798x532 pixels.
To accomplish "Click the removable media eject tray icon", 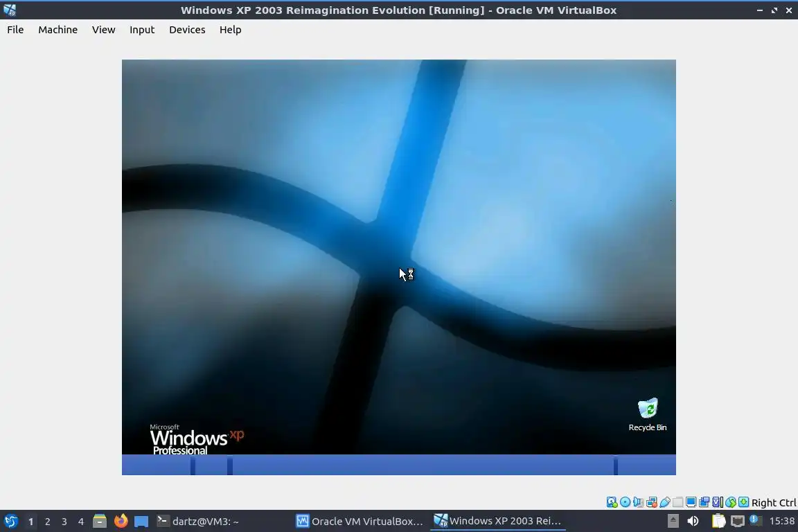I will [x=673, y=521].
